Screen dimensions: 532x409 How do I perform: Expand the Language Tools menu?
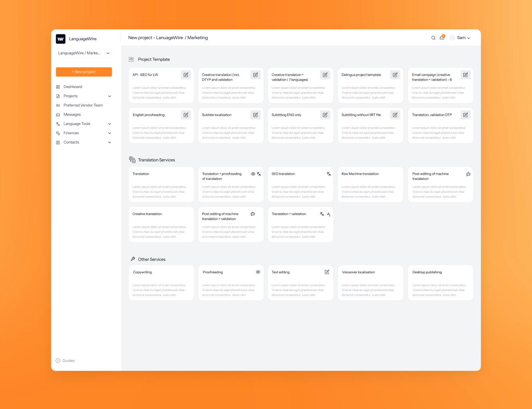109,124
